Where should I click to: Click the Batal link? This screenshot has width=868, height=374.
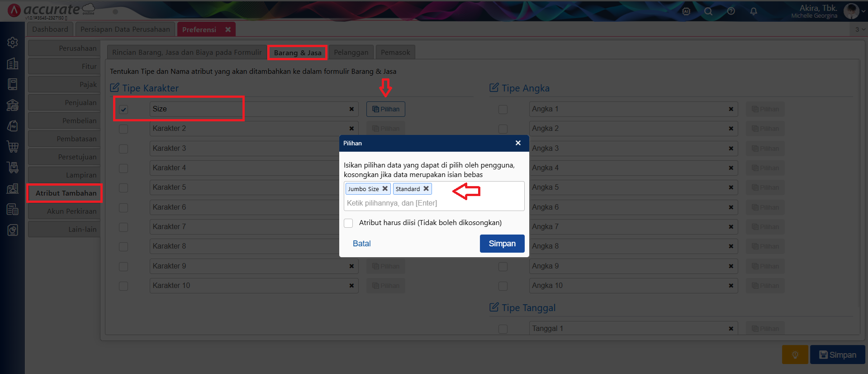click(x=361, y=244)
